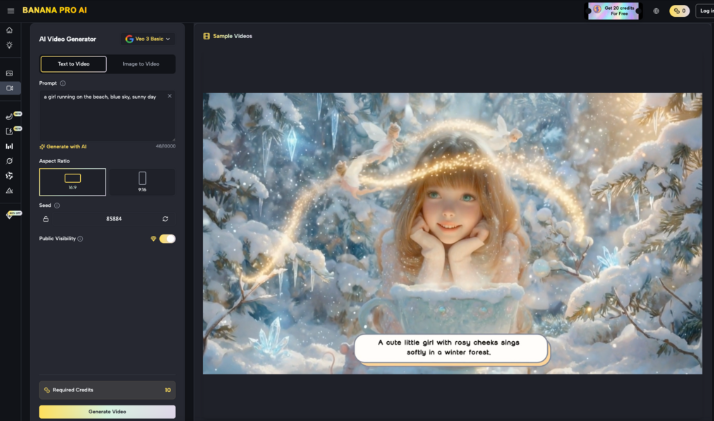
Task: Switch to the Text to Video tab
Action: pyautogui.click(x=73, y=64)
